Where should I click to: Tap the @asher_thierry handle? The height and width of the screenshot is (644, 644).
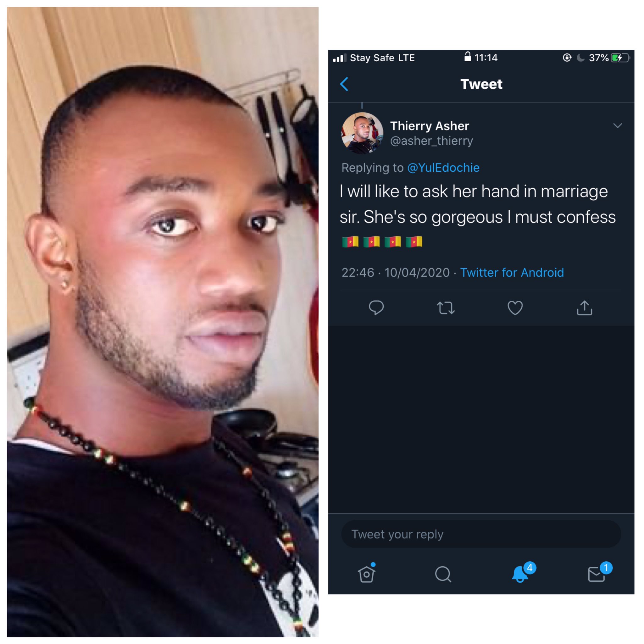coord(431,141)
